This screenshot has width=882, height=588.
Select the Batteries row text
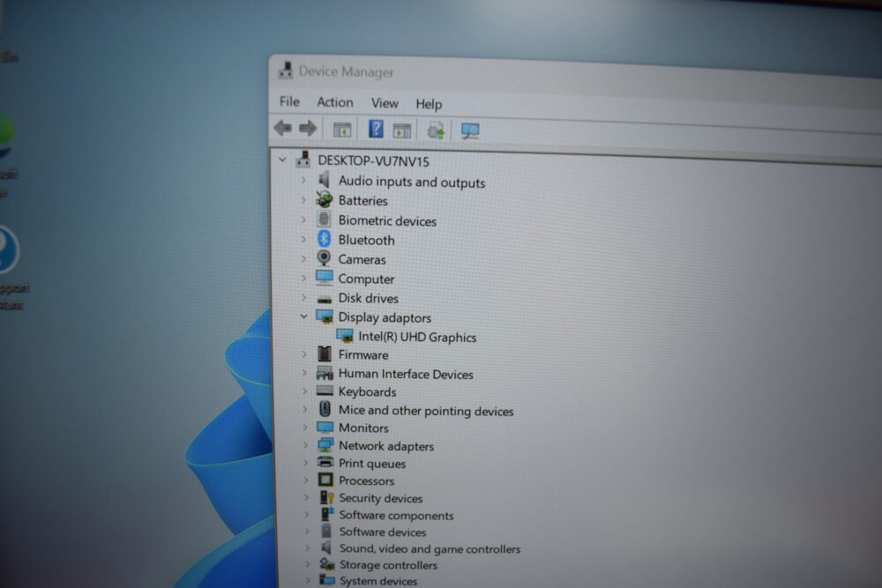[x=363, y=200]
